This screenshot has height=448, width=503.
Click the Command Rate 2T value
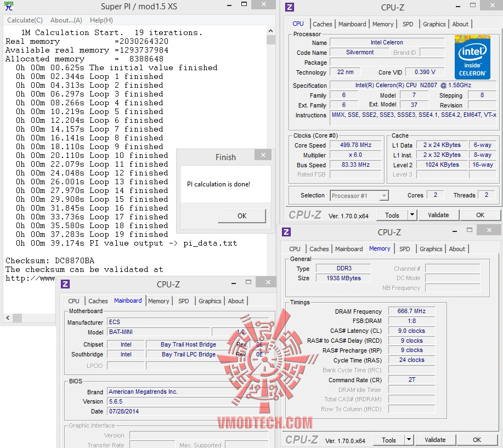[x=411, y=379]
